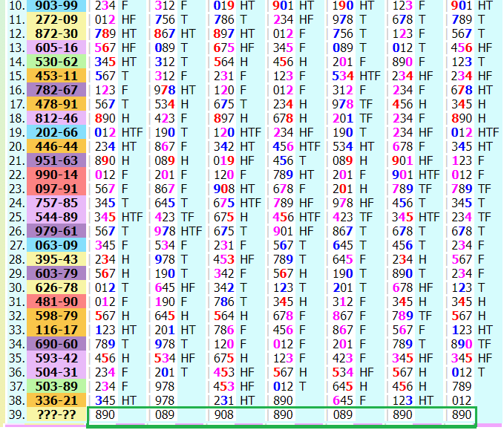Viewport: 504px width, 433px height.
Task: Click 978 HT in the 782-67 row
Action: [175, 90]
